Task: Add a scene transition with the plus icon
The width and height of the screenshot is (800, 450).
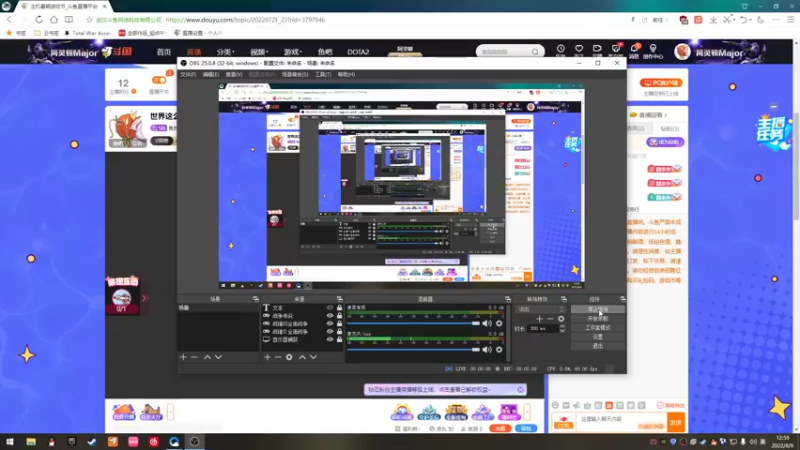Action: [x=539, y=319]
